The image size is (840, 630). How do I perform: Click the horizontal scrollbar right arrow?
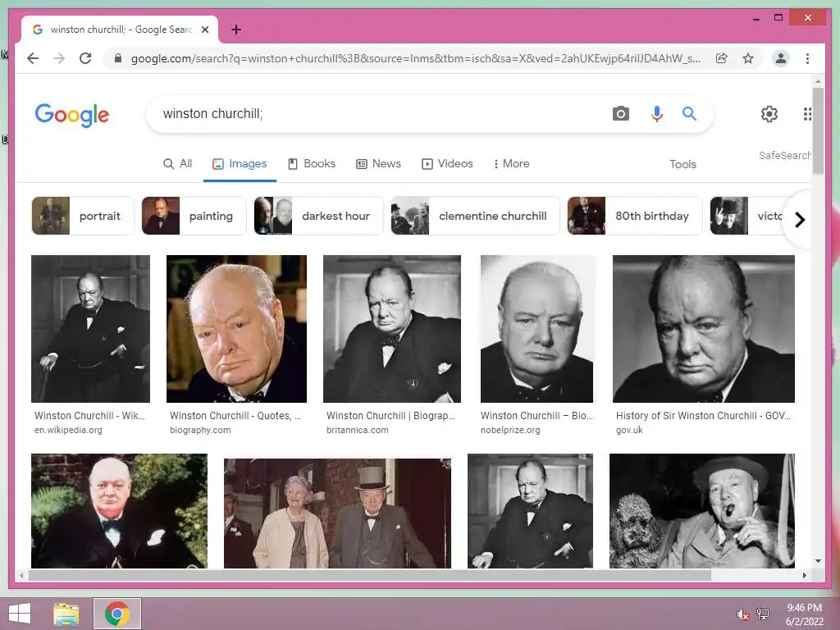point(804,575)
